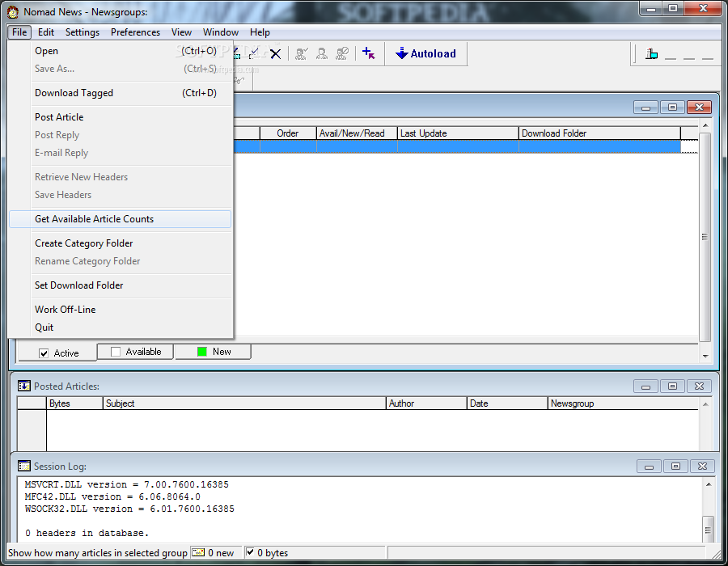Click the Last Update column header
This screenshot has width=728, height=566.
(458, 133)
